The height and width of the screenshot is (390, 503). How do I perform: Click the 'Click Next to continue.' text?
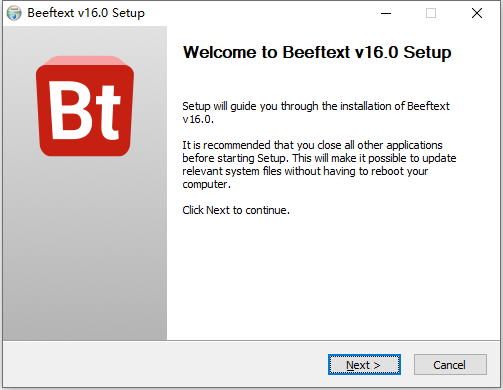236,210
